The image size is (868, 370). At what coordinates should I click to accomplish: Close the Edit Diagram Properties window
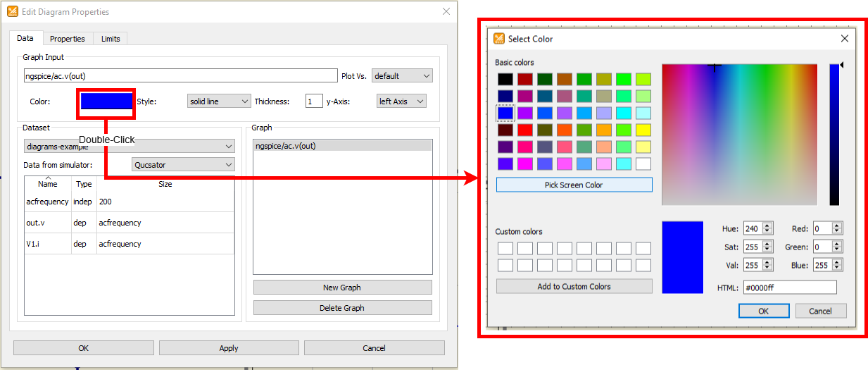[x=446, y=11]
